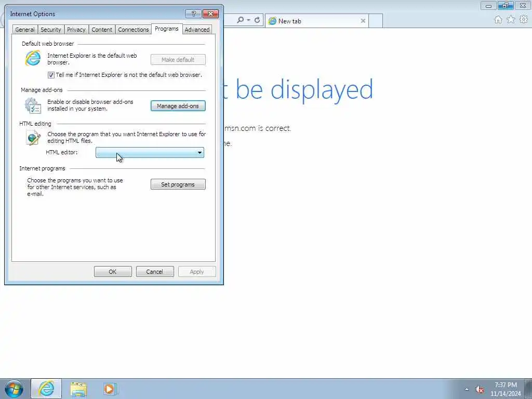532x399 pixels.
Task: Open Windows Explorer from the taskbar
Action: 79,389
